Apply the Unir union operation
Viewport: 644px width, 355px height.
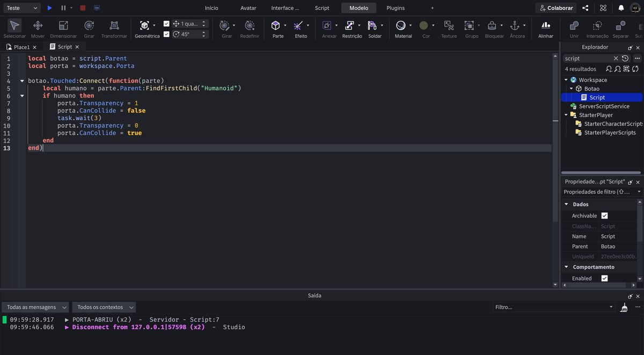[574, 28]
